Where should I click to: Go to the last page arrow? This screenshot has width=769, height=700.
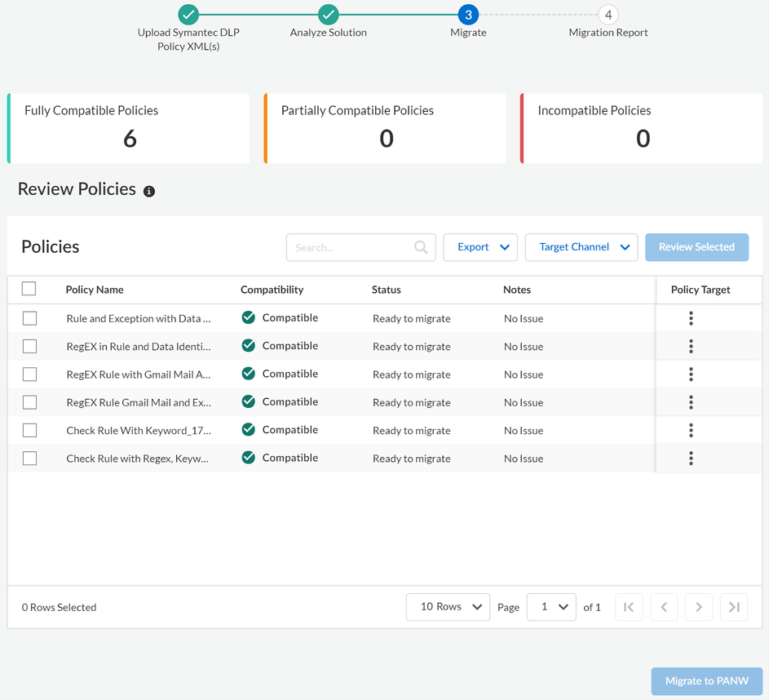coord(734,607)
